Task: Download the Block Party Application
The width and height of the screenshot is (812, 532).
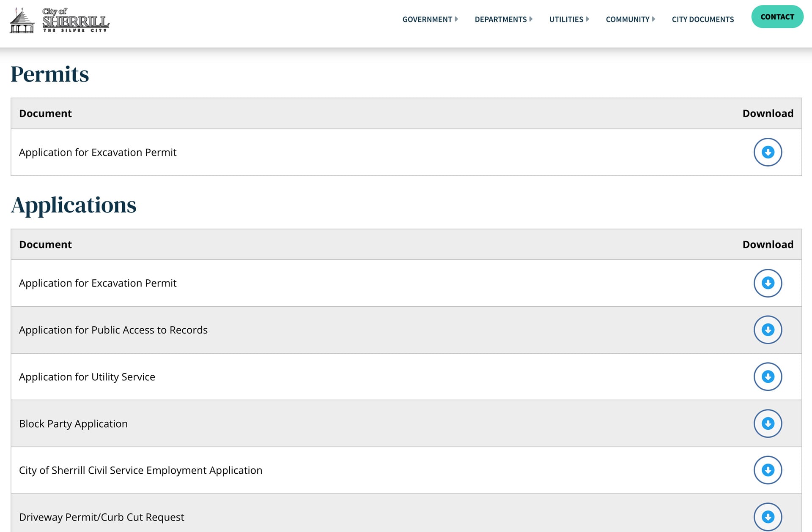Action: pos(768,423)
